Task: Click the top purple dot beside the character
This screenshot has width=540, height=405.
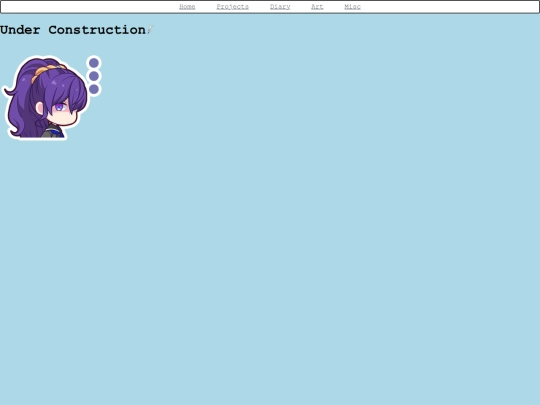Action: click(x=94, y=63)
